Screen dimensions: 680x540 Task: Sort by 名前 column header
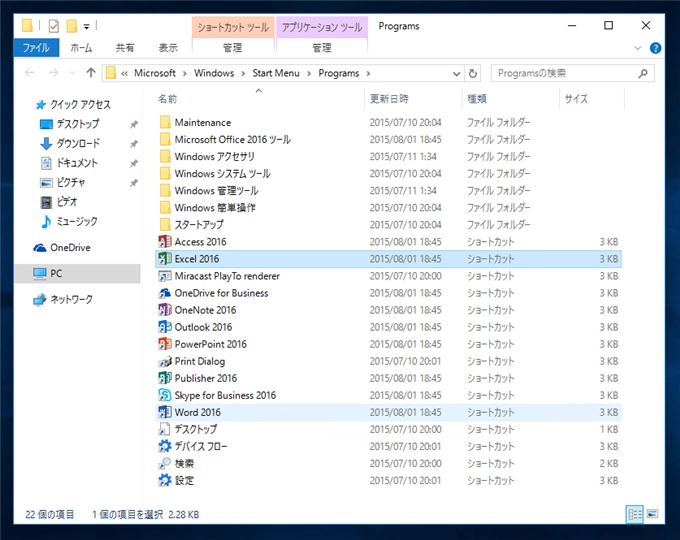click(259, 99)
